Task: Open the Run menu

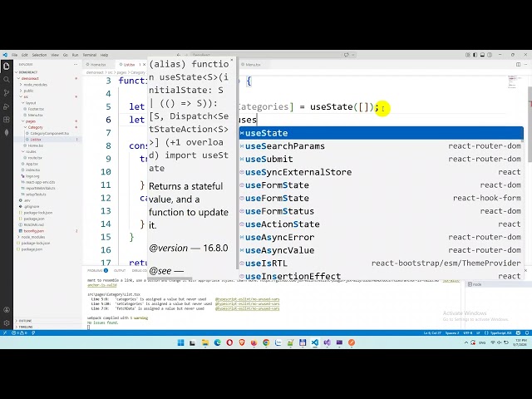Action: tap(75, 55)
